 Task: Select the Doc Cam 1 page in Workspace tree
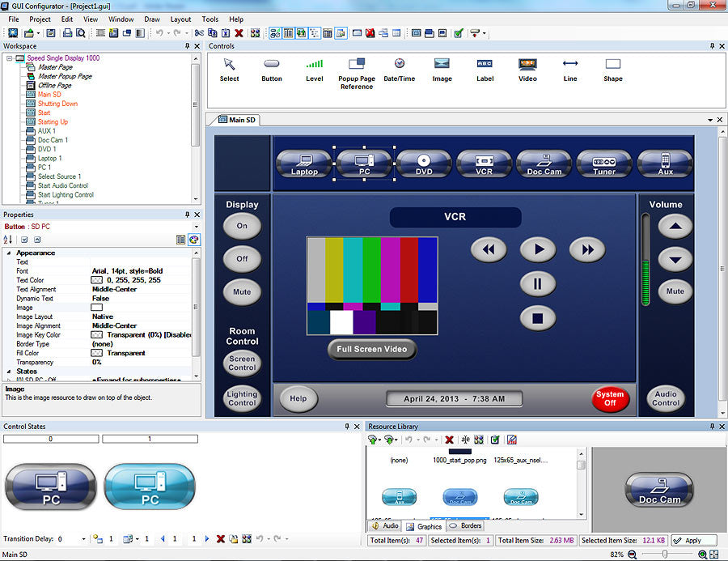point(53,140)
